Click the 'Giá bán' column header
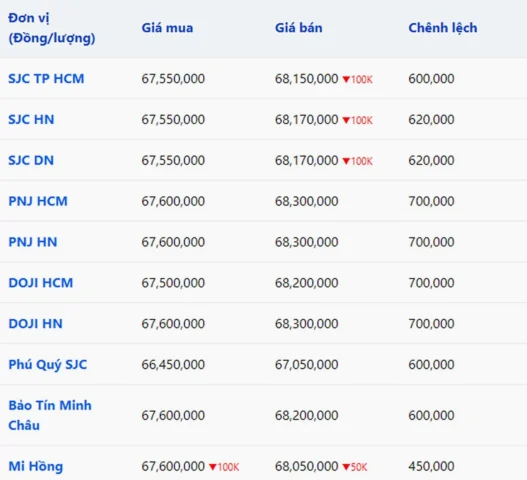 [x=299, y=28]
